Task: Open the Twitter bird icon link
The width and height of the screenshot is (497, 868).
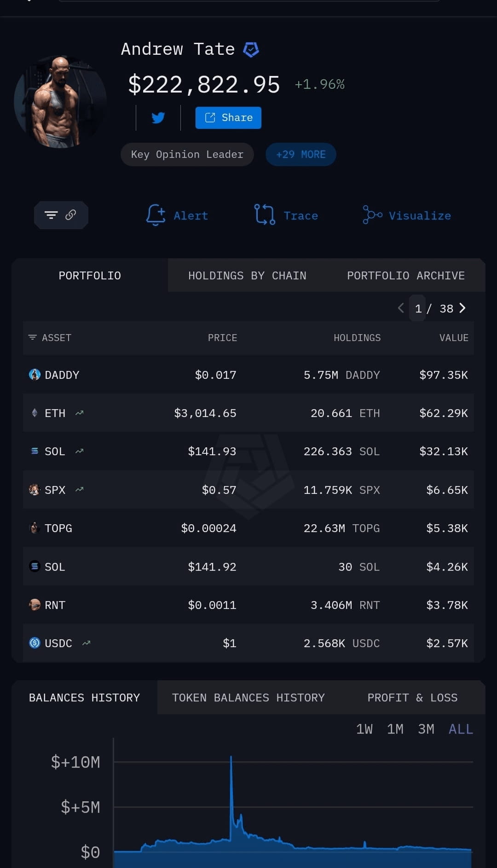Action: coord(158,118)
